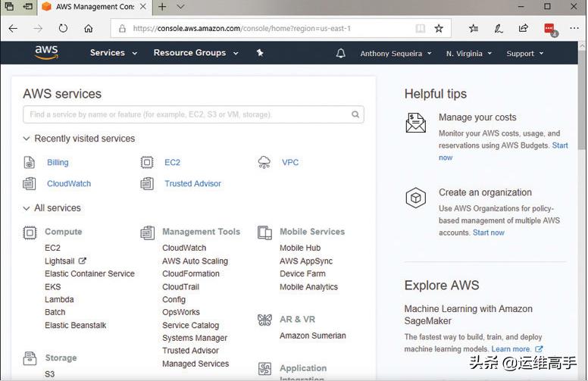Open the Lightsail service link
The height and width of the screenshot is (381, 588).
coord(60,261)
